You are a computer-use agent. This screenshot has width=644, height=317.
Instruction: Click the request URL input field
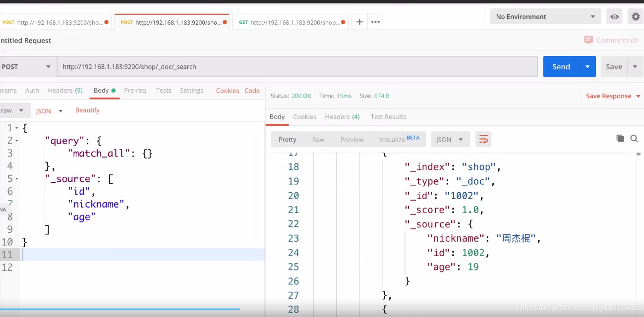(x=297, y=66)
